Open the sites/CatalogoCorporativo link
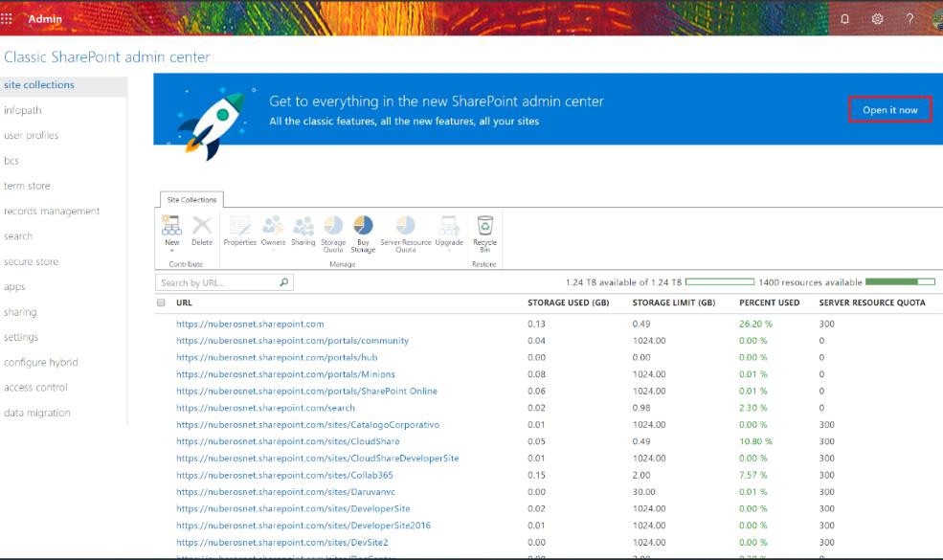The width and height of the screenshot is (943, 560). (x=308, y=425)
